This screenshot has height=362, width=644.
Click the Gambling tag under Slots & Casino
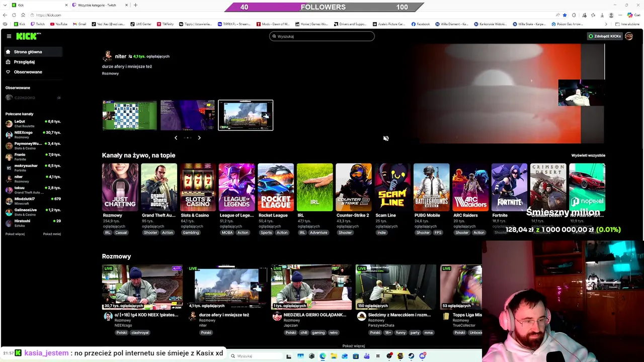191,232
